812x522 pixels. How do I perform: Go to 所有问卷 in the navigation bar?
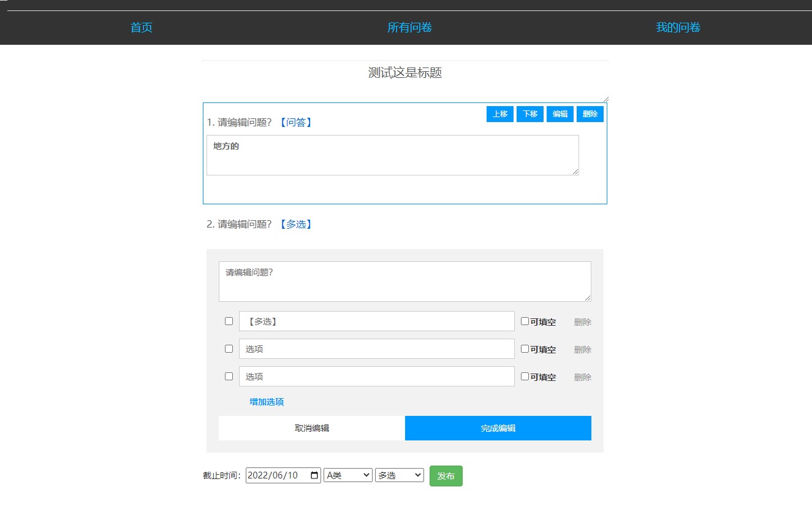[x=409, y=27]
